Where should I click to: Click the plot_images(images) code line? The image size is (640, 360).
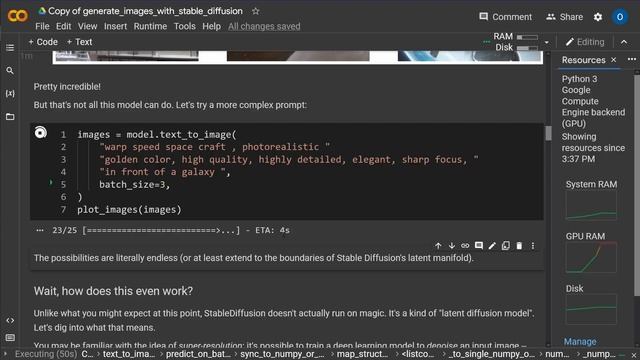129,209
